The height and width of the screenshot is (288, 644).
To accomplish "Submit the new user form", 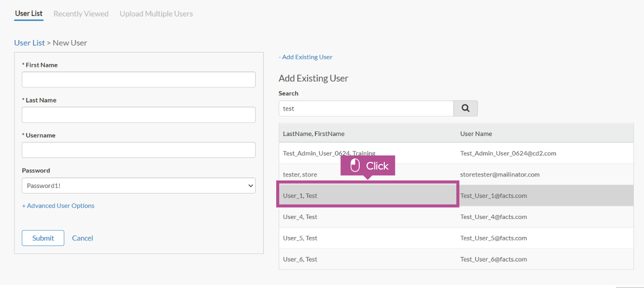I will point(43,238).
